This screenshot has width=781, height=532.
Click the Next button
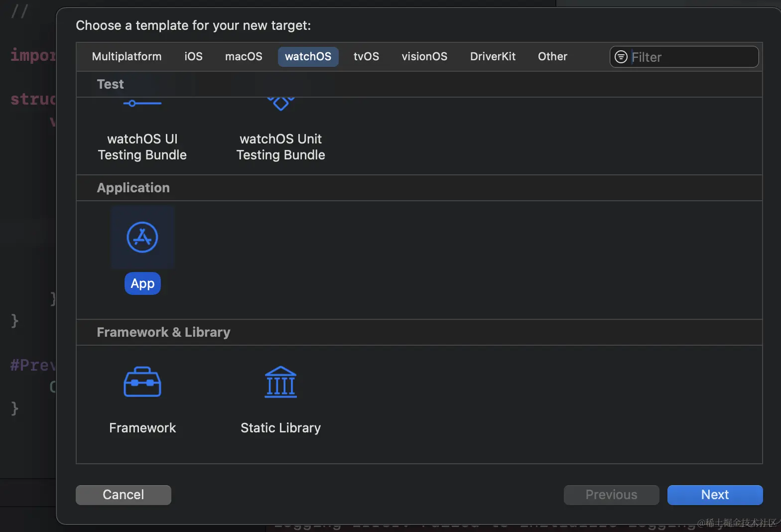point(715,495)
